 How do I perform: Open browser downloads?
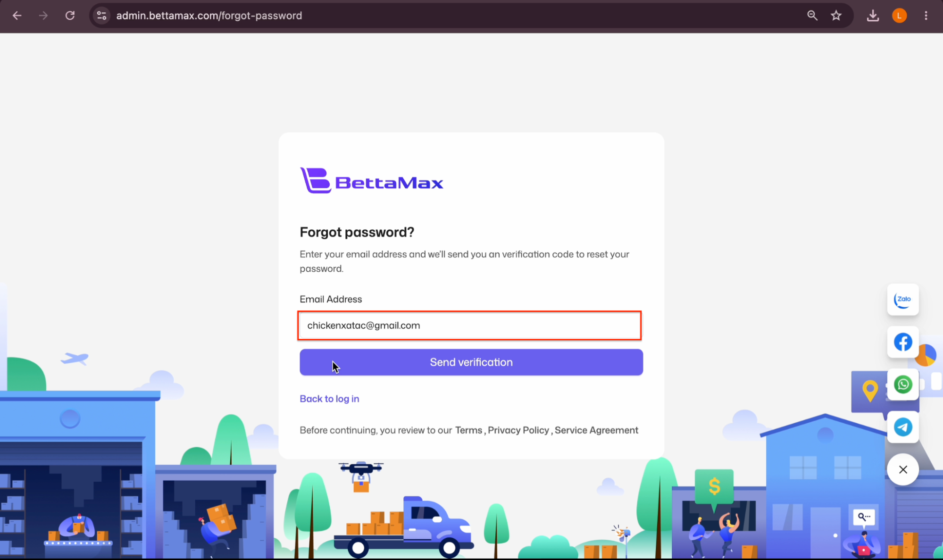[x=873, y=16]
